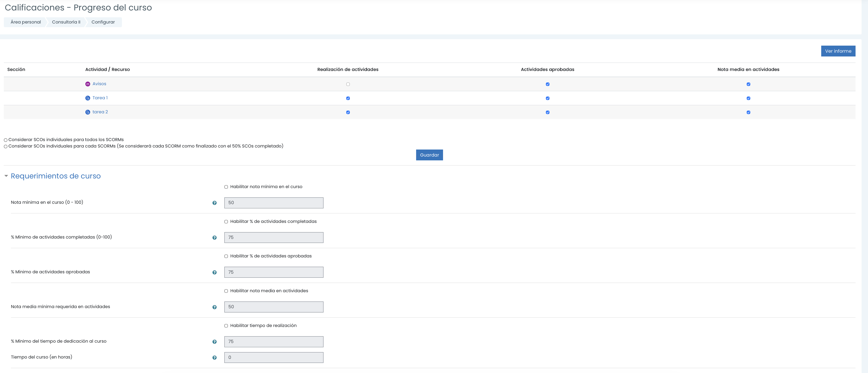This screenshot has height=373, width=868.
Task: Open help for Nota media mínima requerida
Action: (x=214, y=307)
